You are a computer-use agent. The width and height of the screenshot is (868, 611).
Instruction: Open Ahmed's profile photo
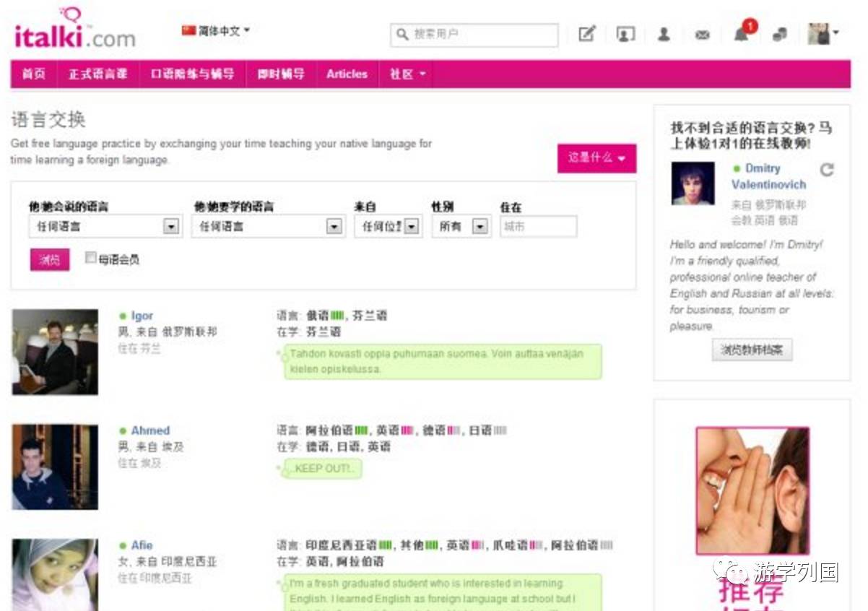tap(55, 467)
